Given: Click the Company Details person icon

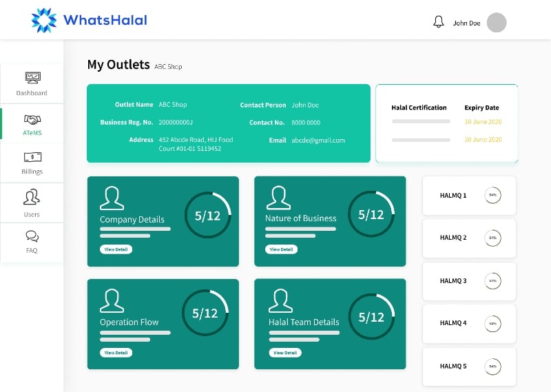Looking at the screenshot, I should pos(112,198).
